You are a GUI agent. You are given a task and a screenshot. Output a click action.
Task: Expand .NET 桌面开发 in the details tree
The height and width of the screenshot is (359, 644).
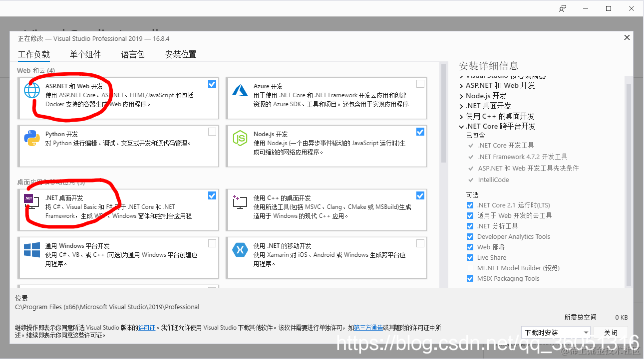click(x=461, y=106)
